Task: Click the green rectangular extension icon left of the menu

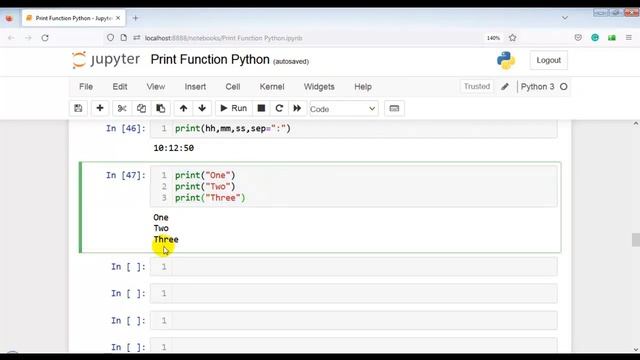Action: click(612, 38)
